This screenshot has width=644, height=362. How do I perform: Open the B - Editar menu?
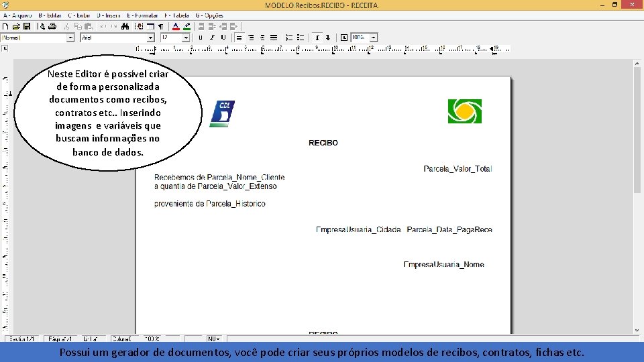pos(50,15)
